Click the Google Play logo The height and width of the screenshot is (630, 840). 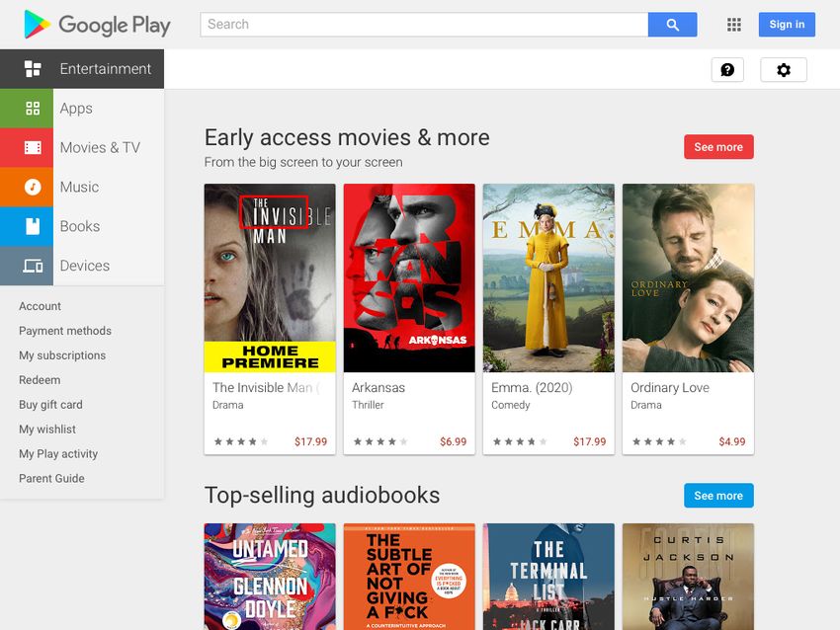tap(98, 25)
